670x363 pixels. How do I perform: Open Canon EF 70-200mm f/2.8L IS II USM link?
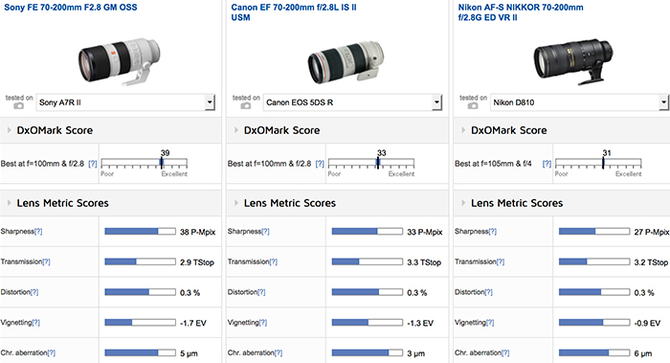(x=294, y=12)
